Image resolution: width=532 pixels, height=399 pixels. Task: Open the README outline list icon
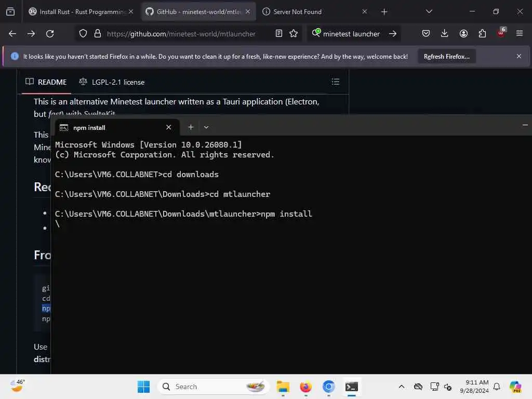point(335,82)
